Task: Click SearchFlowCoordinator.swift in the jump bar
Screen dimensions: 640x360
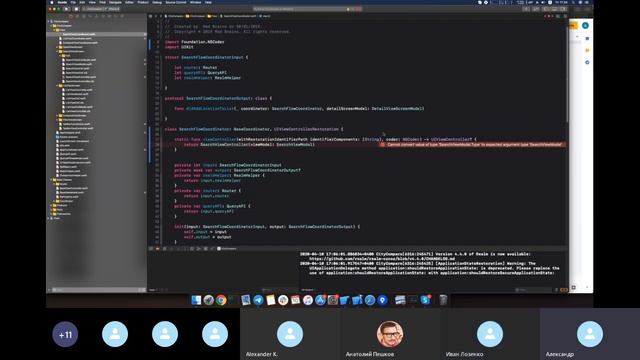Action: [x=239, y=16]
